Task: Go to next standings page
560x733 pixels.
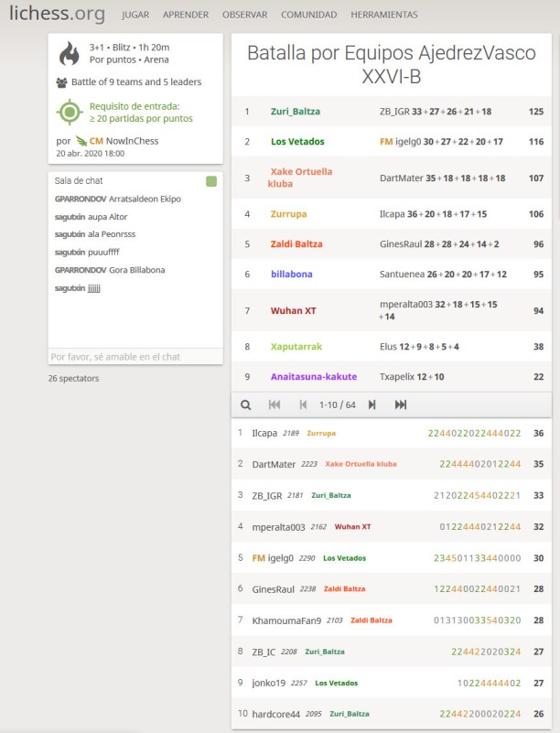Action: coord(372,404)
